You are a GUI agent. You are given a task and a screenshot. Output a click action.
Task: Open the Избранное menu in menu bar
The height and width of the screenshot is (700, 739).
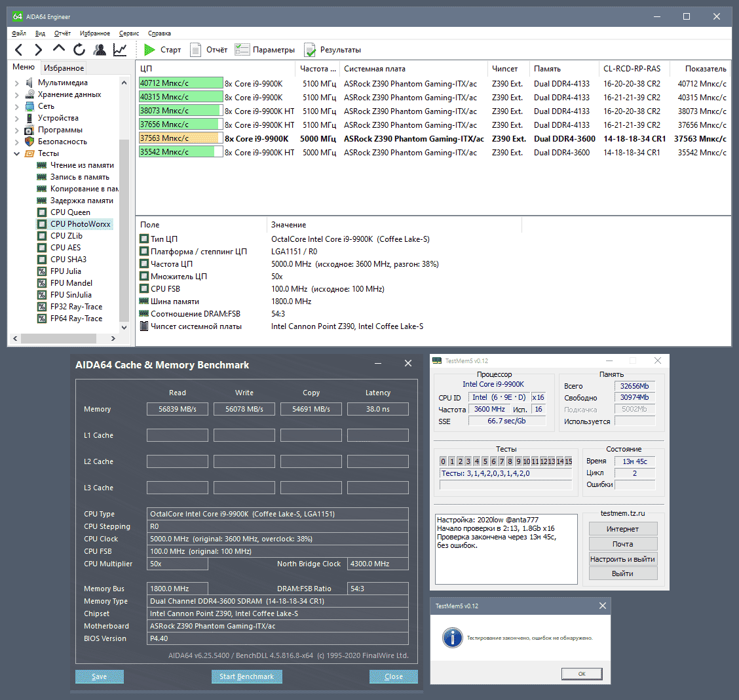click(x=95, y=33)
